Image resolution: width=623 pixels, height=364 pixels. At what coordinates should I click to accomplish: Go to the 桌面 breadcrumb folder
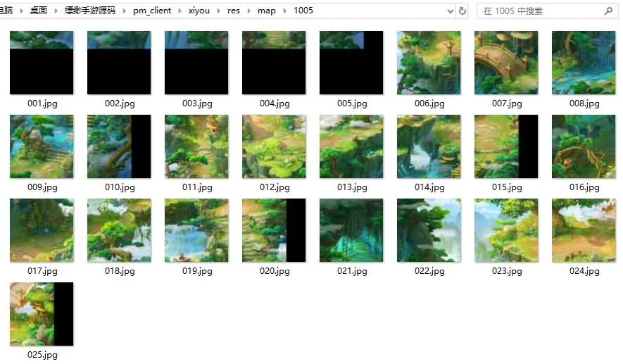click(x=38, y=11)
